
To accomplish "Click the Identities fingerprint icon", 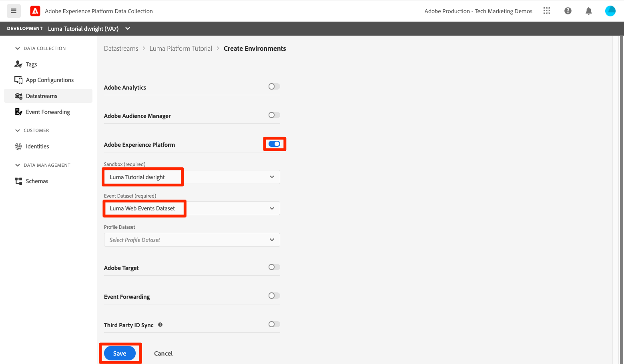I will (x=18, y=146).
